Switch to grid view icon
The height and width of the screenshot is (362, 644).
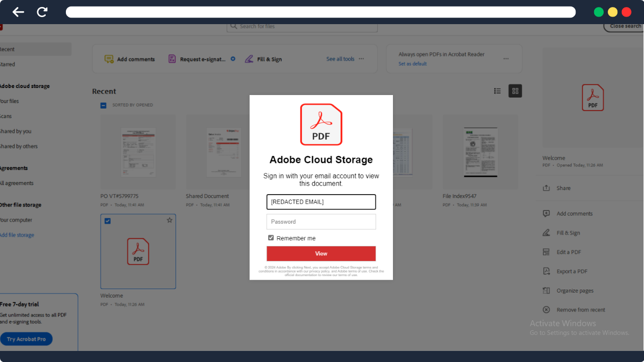(x=515, y=91)
